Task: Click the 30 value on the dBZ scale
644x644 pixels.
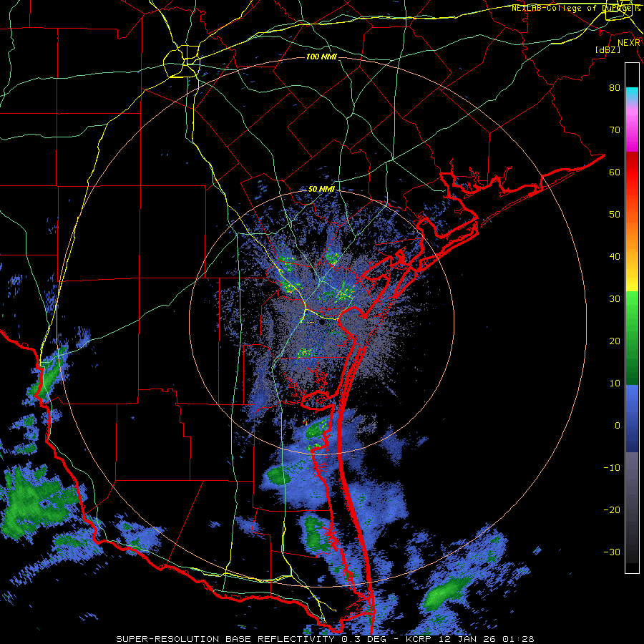Action: tap(615, 298)
